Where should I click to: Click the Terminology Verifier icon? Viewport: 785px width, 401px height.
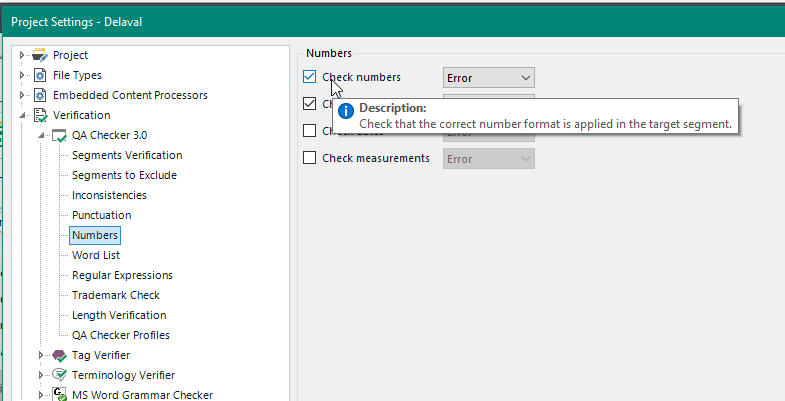(x=59, y=375)
